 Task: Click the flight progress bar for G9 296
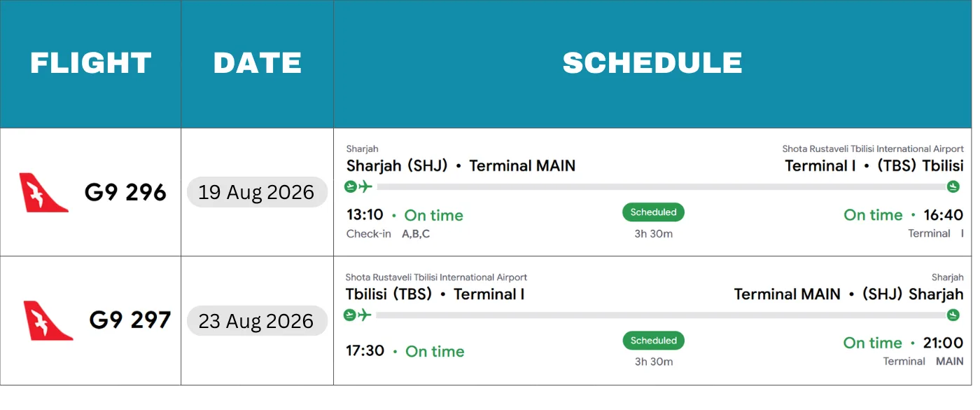click(x=660, y=187)
